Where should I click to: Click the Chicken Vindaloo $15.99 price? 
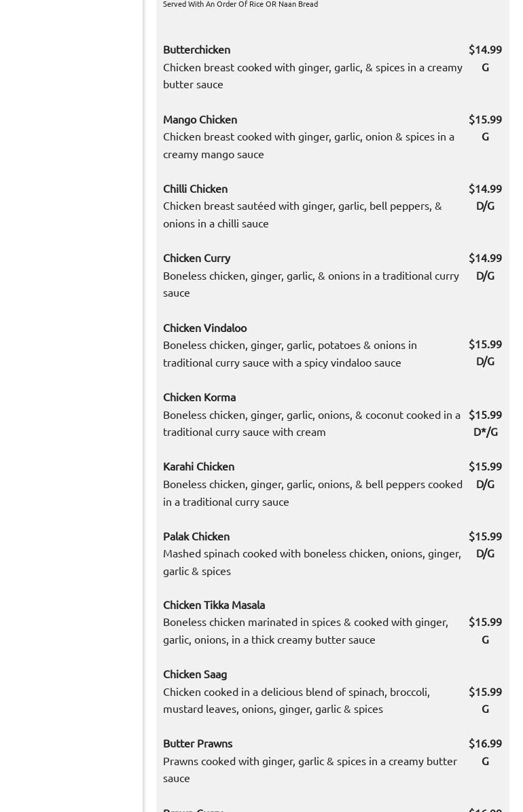click(x=485, y=344)
